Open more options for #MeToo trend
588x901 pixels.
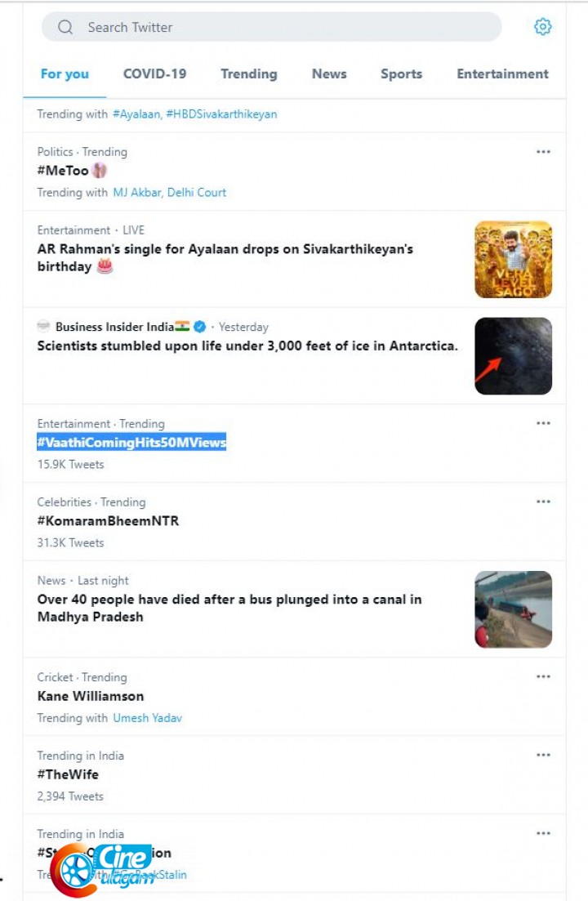click(x=543, y=152)
